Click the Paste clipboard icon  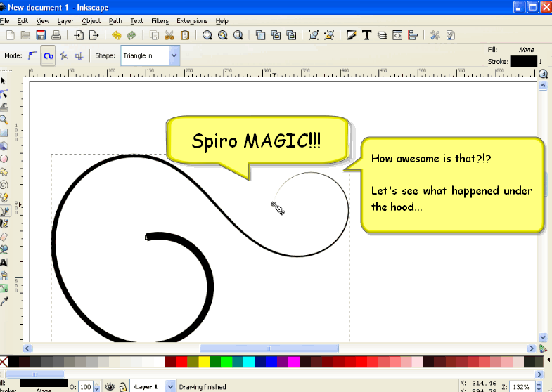point(185,35)
